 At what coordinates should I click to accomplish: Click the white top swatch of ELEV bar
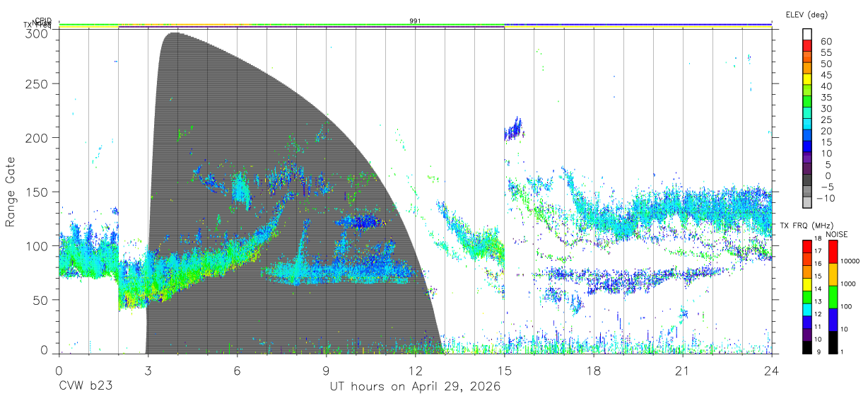tap(809, 35)
